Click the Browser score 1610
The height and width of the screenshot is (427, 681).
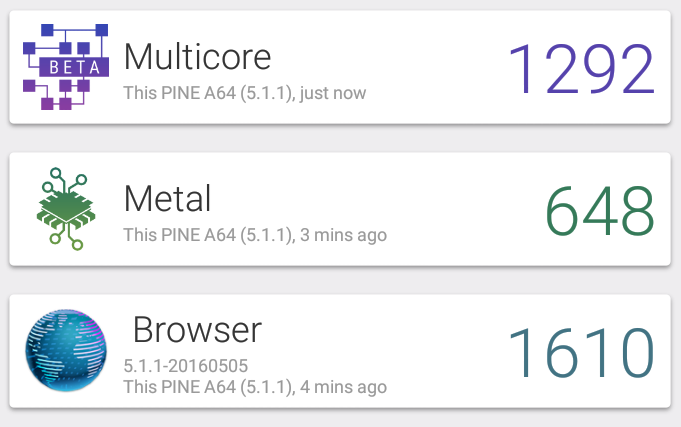[582, 352]
